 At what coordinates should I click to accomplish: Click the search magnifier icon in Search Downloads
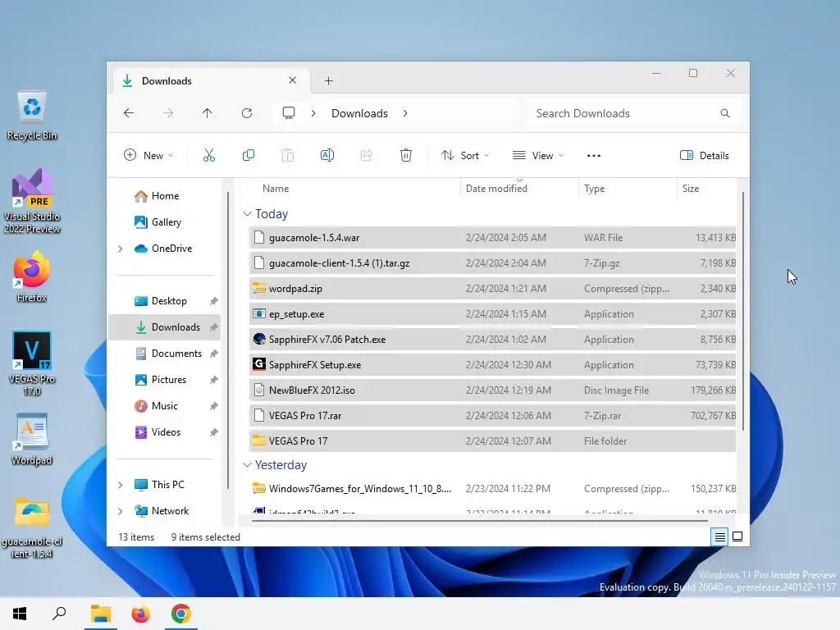725,113
